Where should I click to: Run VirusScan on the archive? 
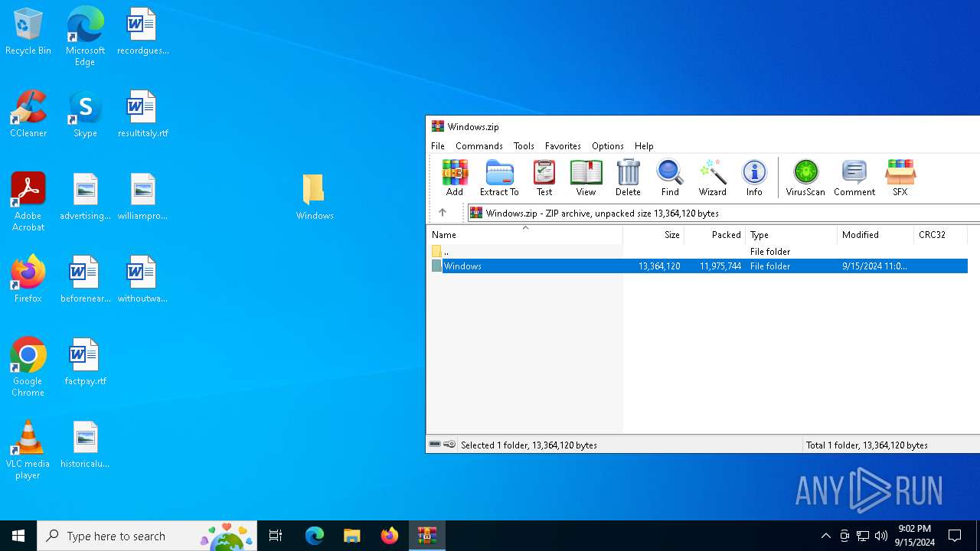coord(805,178)
